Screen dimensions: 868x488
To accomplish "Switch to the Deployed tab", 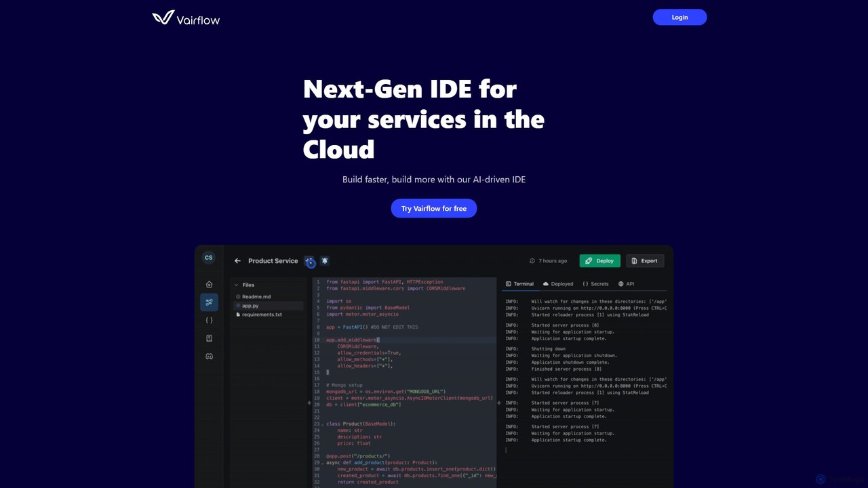I will point(558,284).
